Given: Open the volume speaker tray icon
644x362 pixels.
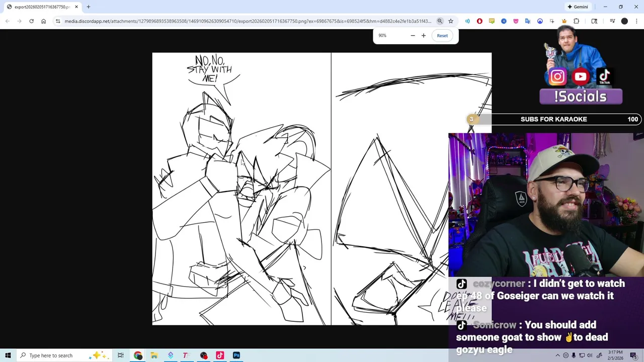Looking at the screenshot, I should click(590, 355).
